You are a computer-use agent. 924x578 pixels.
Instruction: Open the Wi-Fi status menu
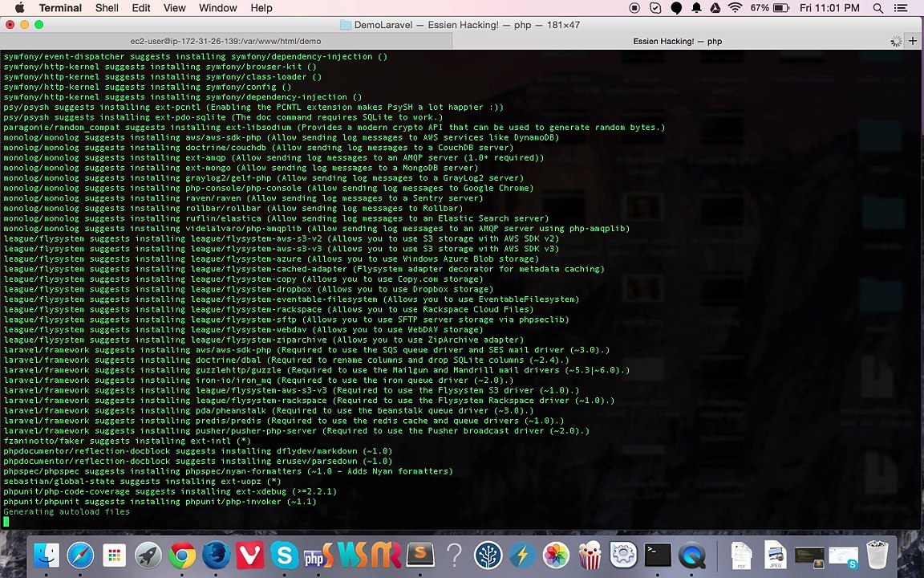(735, 8)
